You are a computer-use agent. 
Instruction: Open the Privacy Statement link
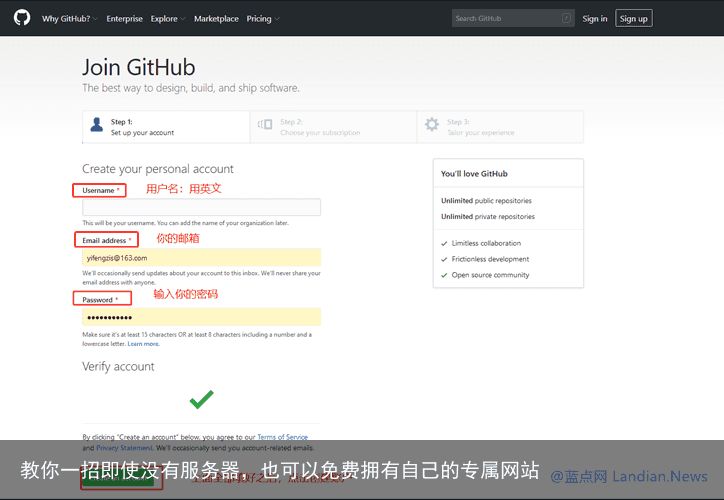(x=124, y=448)
